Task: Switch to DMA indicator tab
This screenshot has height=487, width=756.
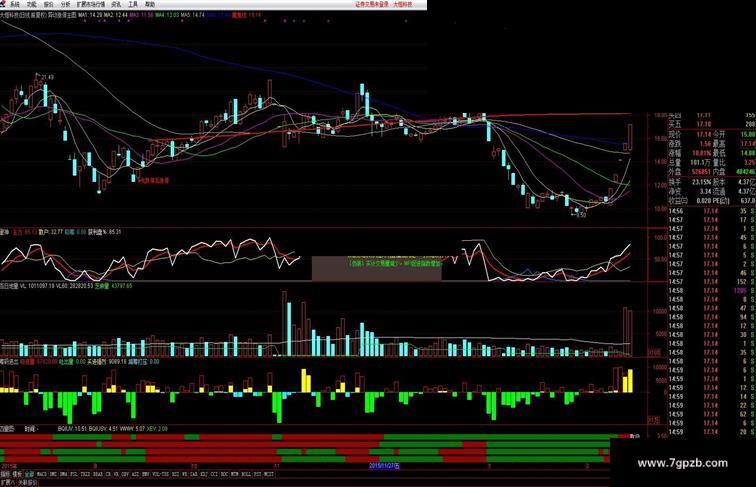Action: [63, 474]
